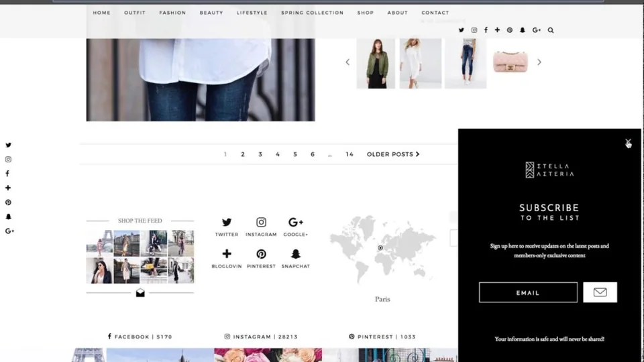Click the Paris label under map
This screenshot has width=644, height=362.
382,299
